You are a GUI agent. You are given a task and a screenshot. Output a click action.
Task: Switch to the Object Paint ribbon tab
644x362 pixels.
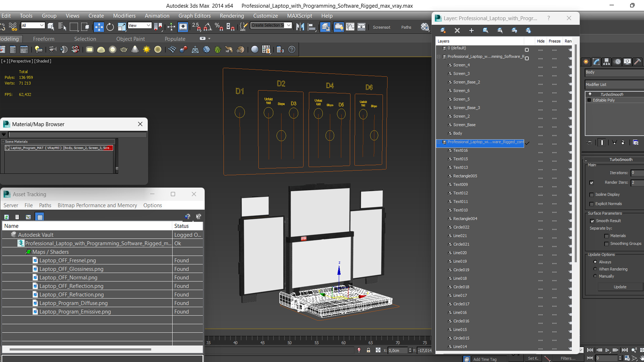pos(130,39)
